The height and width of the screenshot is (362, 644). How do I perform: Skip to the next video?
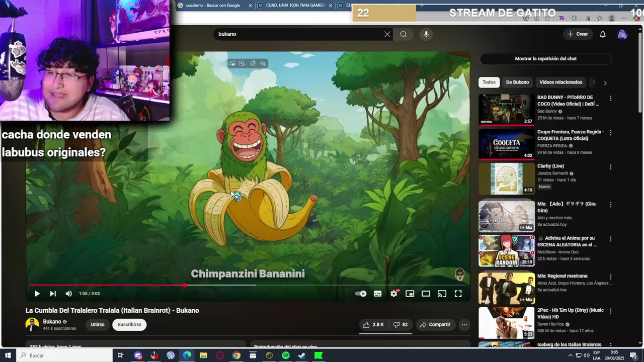click(x=53, y=294)
